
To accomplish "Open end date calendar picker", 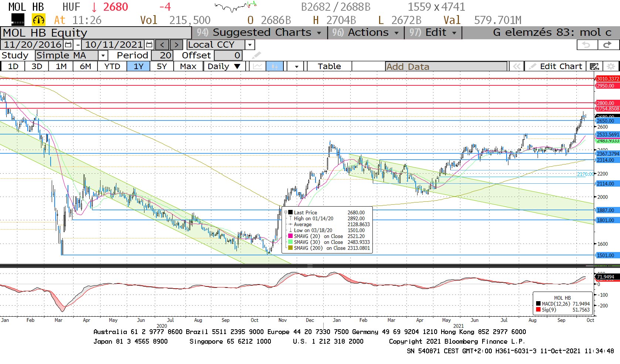I will pos(149,45).
